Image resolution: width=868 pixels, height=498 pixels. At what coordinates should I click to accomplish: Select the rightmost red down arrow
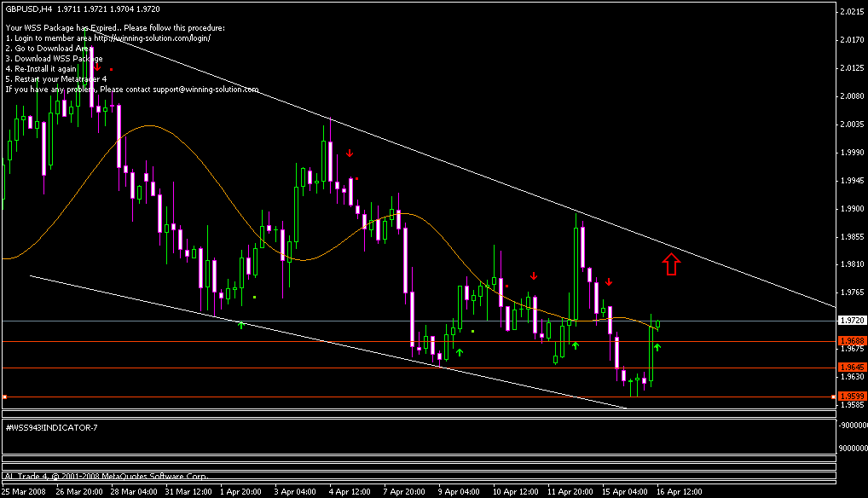tap(609, 281)
